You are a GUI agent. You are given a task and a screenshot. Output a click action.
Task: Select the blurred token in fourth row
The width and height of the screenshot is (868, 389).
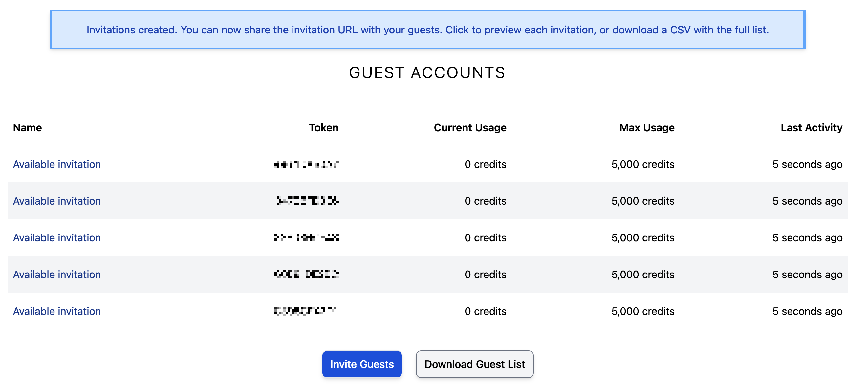[x=306, y=275]
